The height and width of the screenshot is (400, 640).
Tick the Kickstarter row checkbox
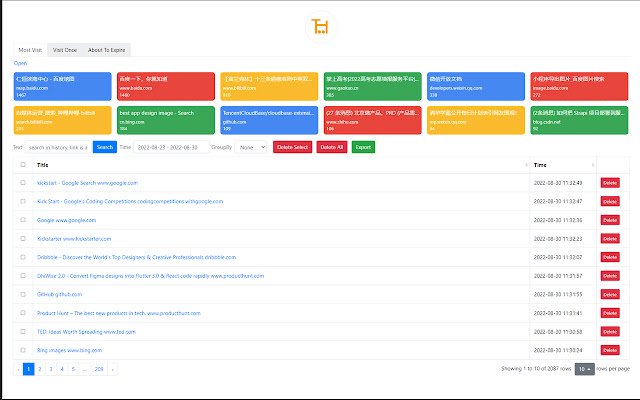click(x=23, y=238)
